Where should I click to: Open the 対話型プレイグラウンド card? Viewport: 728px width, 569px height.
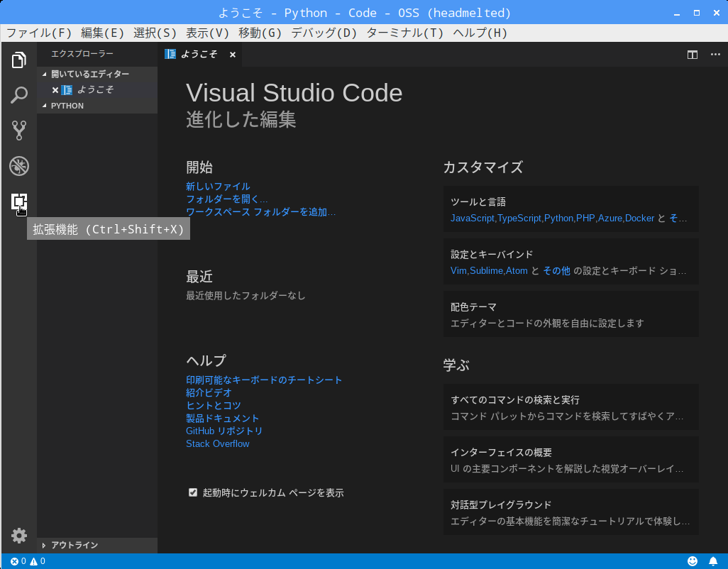point(571,512)
